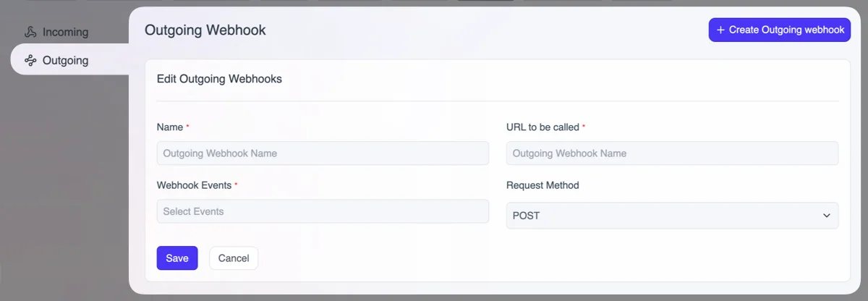The image size is (868, 301).
Task: Click the Name field label
Action: coord(170,127)
